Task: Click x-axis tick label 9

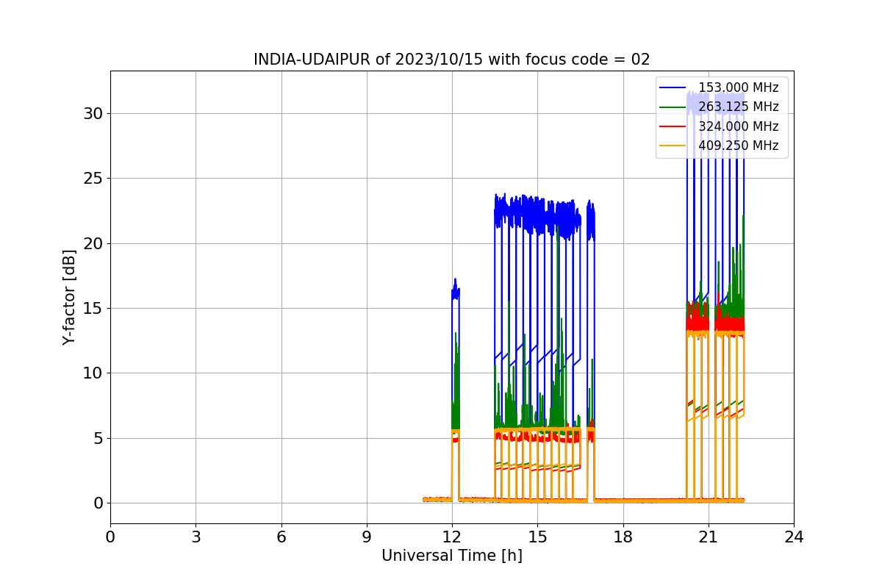Action: (367, 537)
